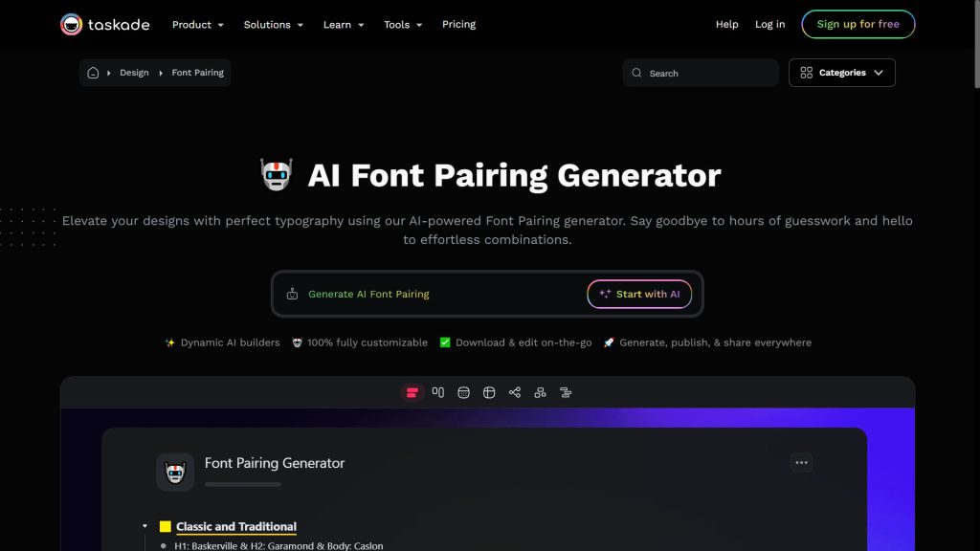Open the Log in link
This screenshot has width=980, height=551.
769,24
